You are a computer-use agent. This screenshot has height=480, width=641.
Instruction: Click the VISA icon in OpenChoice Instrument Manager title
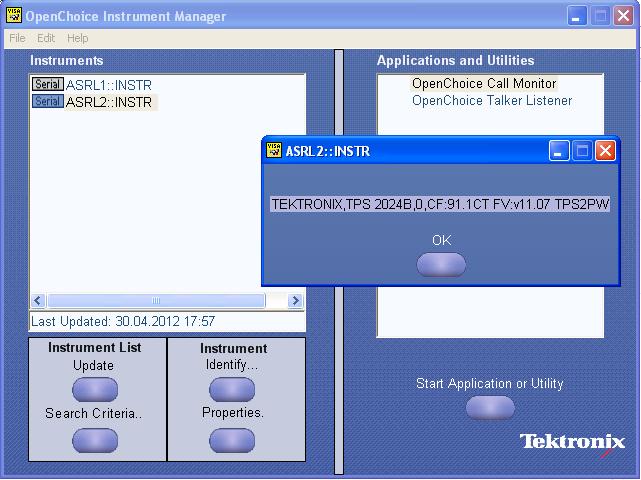[14, 16]
